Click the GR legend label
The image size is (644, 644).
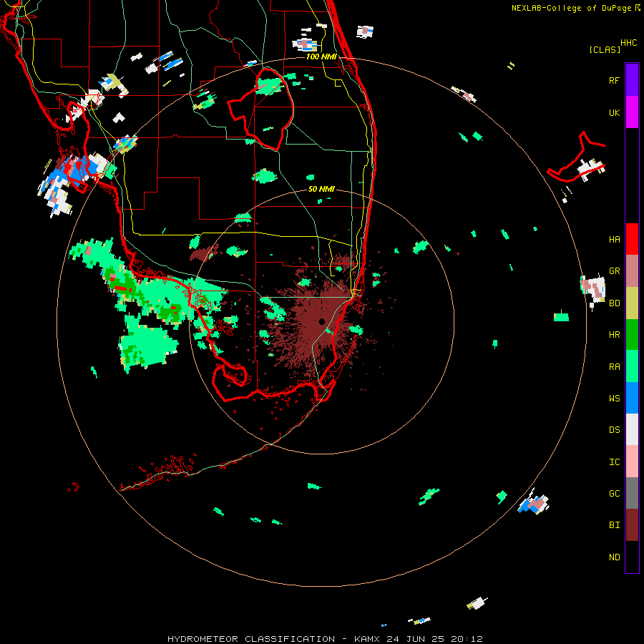(614, 271)
